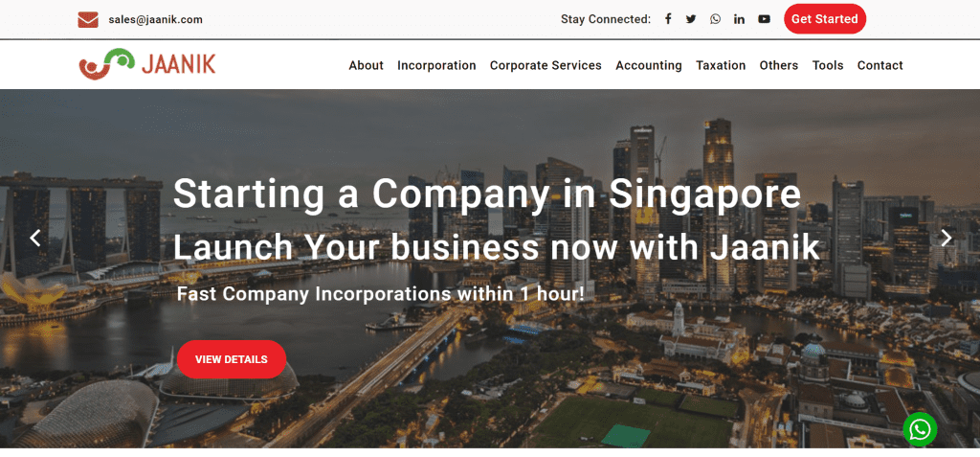Open the Twitter social icon
Image resolution: width=980 pixels, height=457 pixels.
(x=691, y=19)
